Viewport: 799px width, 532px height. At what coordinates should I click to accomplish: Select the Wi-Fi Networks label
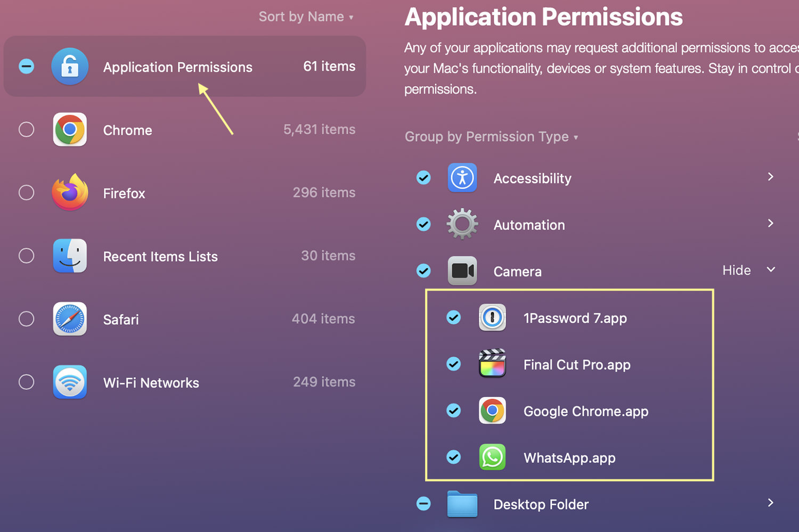tap(151, 383)
